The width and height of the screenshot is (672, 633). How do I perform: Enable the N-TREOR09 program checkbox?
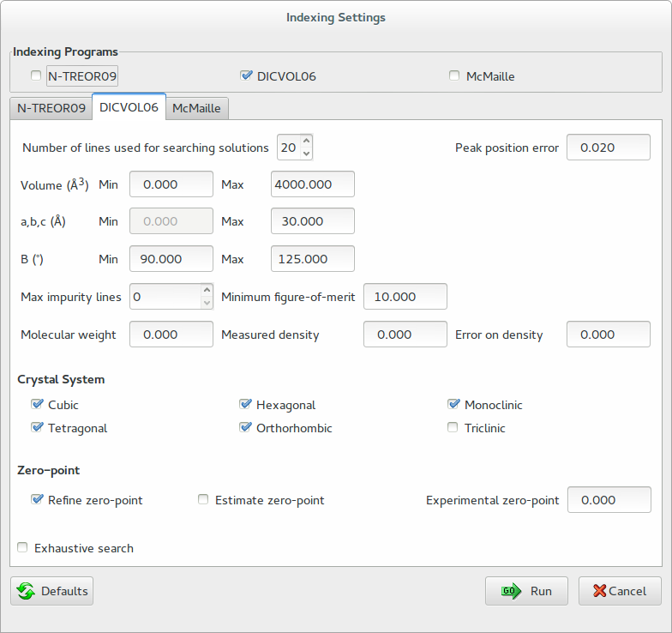tap(36, 75)
